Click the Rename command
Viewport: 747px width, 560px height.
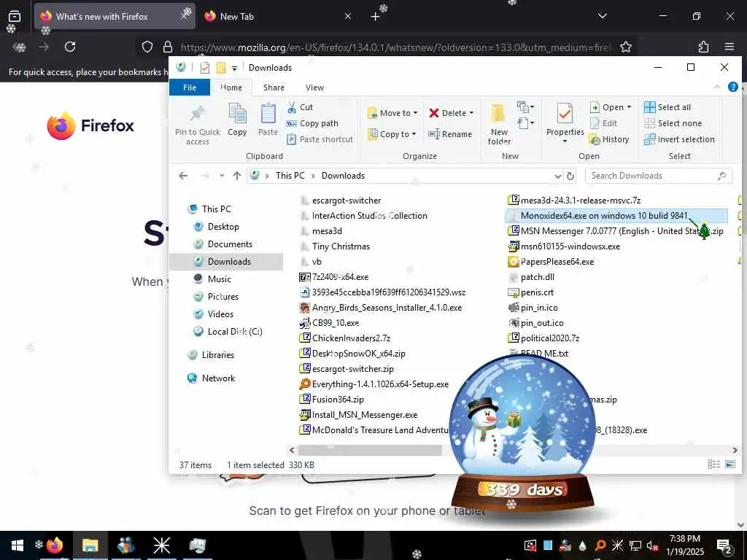coord(449,134)
